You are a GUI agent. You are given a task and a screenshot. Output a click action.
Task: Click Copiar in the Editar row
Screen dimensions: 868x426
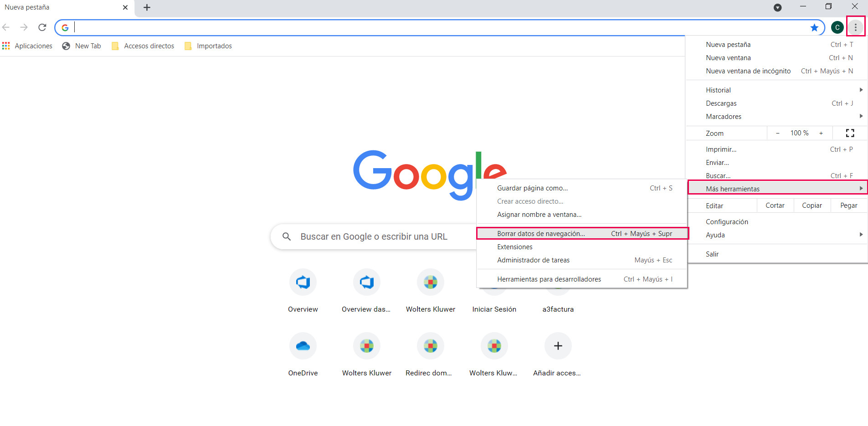[x=812, y=205]
